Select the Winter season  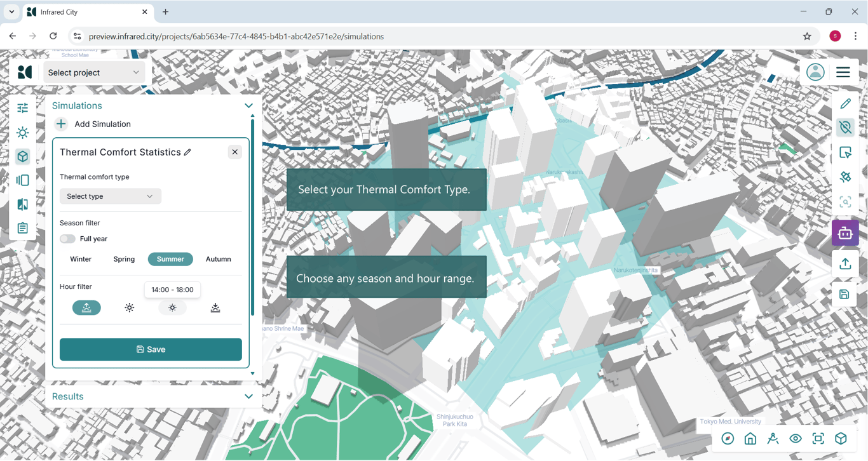[x=81, y=259]
